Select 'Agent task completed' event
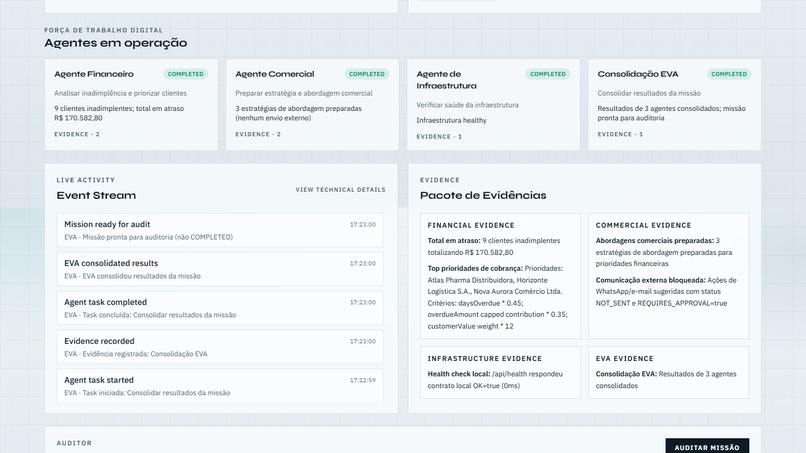 coord(220,308)
